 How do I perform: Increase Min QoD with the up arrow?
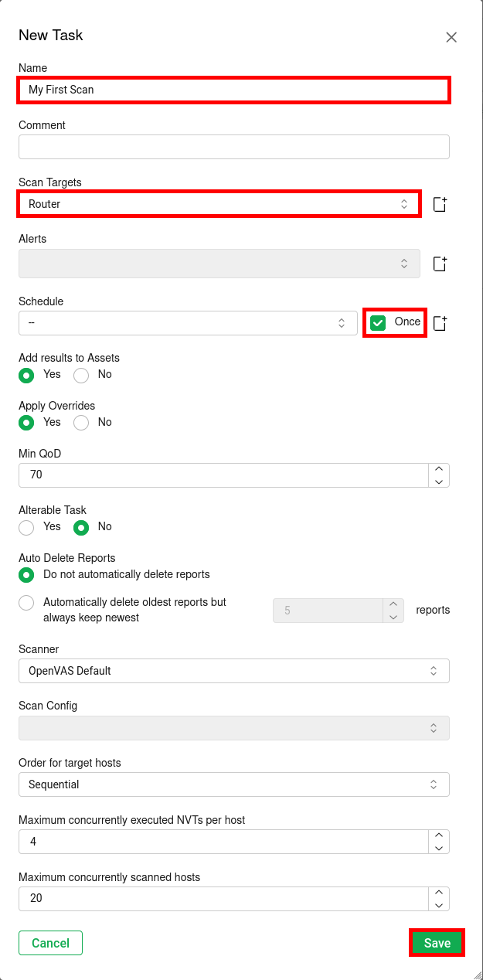click(439, 467)
